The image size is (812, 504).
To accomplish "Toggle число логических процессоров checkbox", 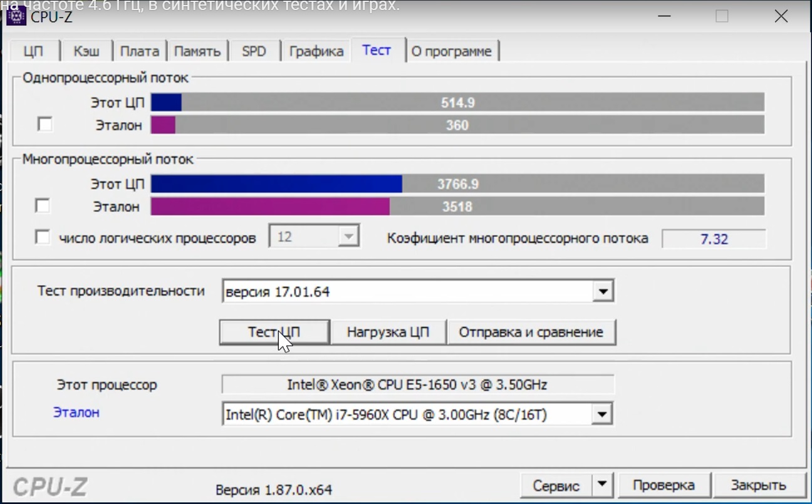I will (x=43, y=237).
